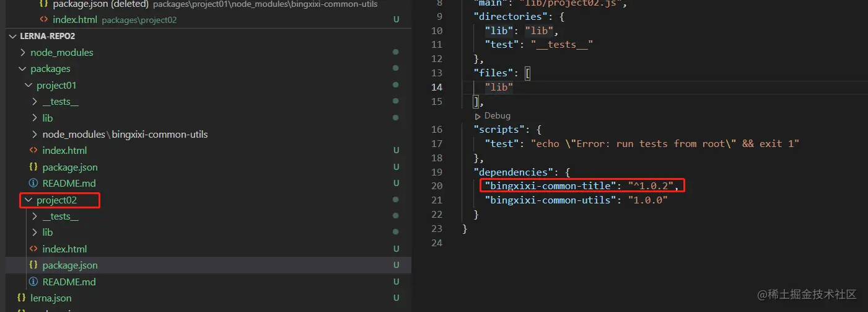Click line number 14 in the gutter
868x312 pixels.
[437, 87]
